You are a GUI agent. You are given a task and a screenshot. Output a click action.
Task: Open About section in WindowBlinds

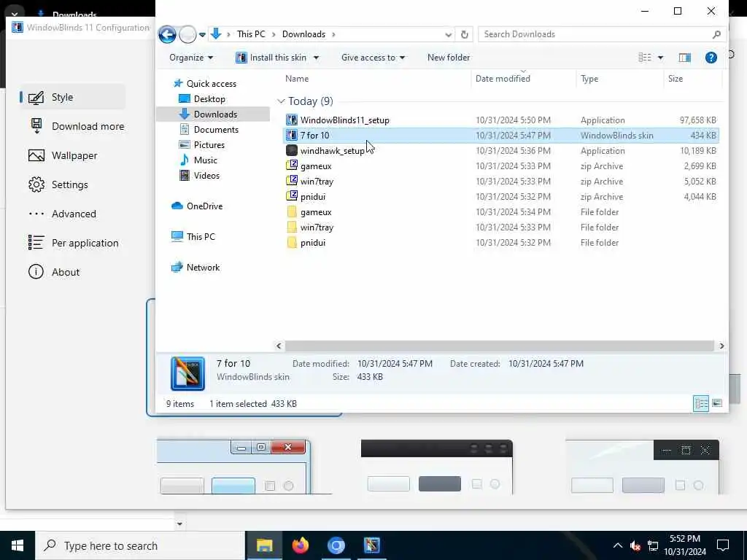click(x=54, y=273)
